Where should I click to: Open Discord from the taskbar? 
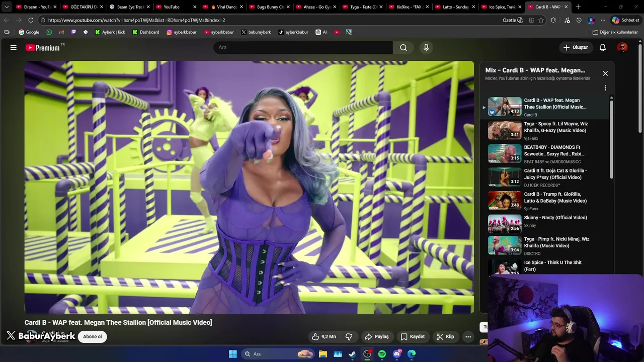[397, 354]
